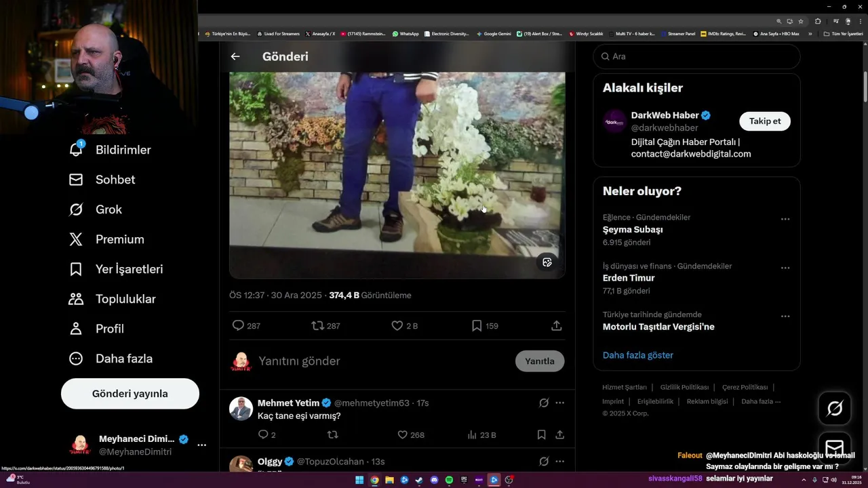
Task: Expand footer Daha fazla ··· link
Action: (761, 401)
